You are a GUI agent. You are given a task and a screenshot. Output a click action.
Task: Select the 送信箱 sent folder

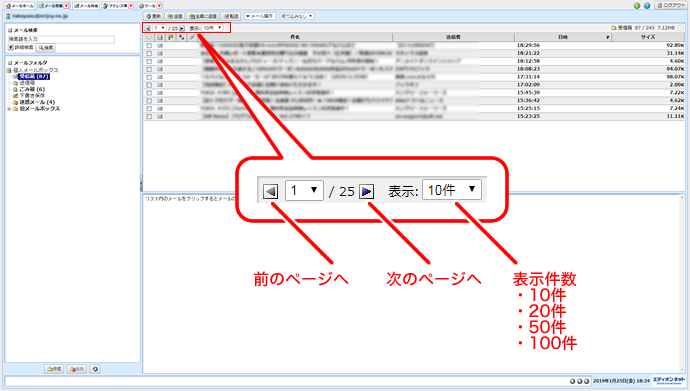point(27,83)
